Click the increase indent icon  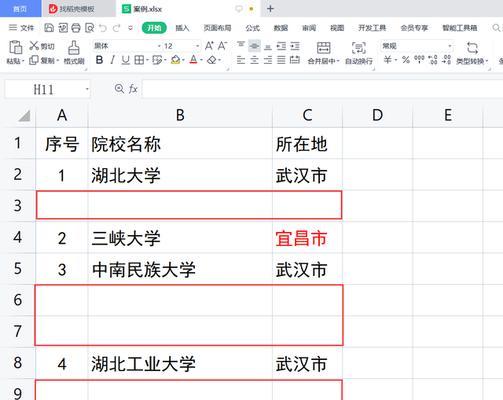pos(295,46)
